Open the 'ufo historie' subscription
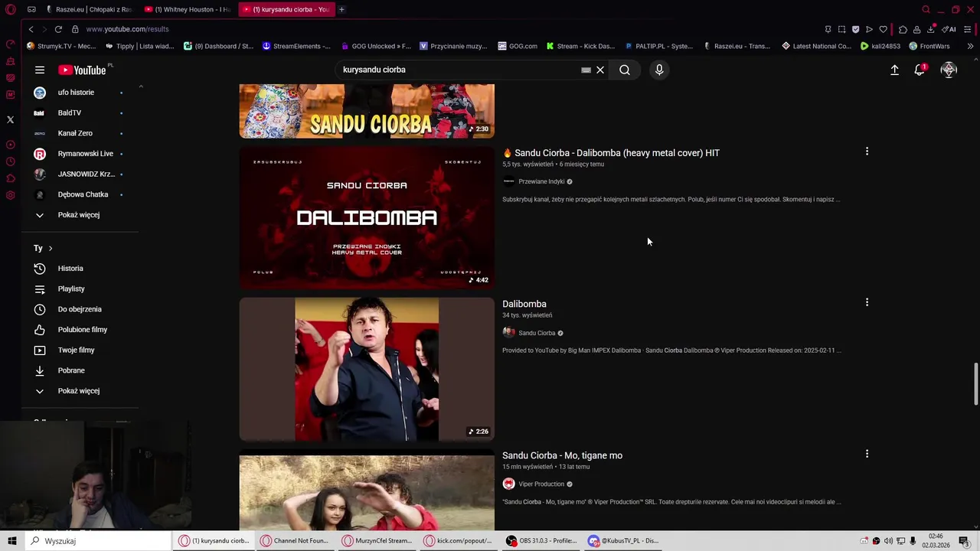980x551 pixels. tap(76, 93)
